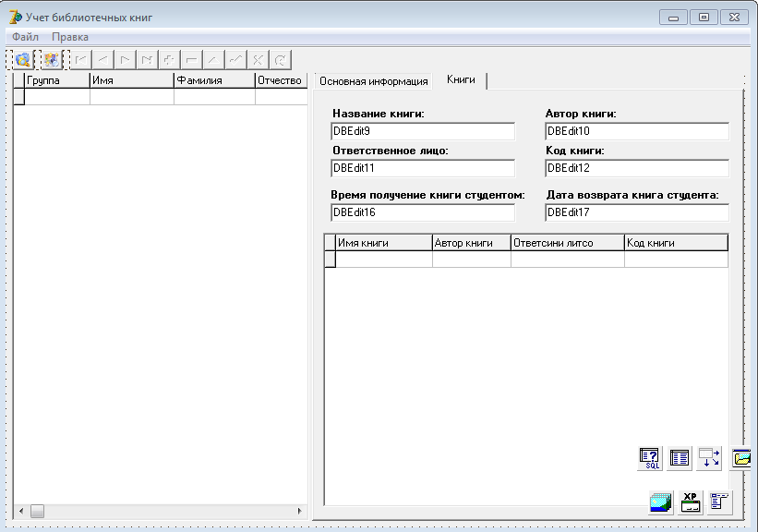Screen dimensions: 758x532
Task: Click the application icon in title bar
Action: click(x=15, y=17)
